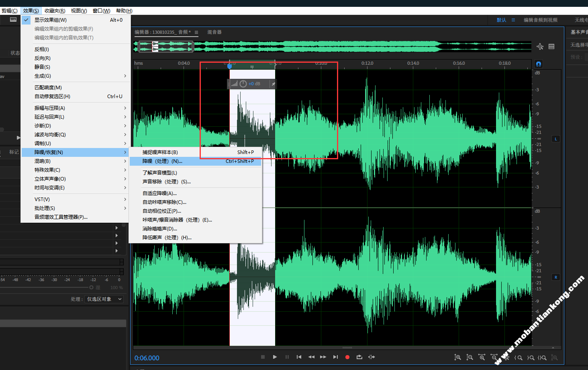Choose 消除嗡嗡声(D)... option
Screen dimensions: 588x370
point(196,228)
